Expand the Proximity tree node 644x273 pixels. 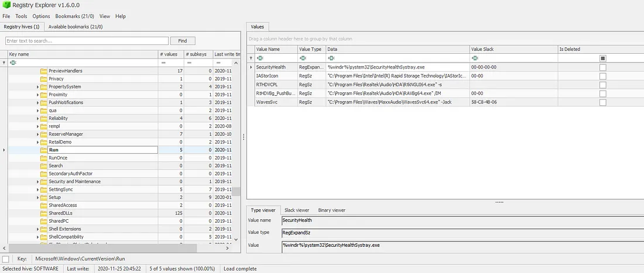coord(38,95)
